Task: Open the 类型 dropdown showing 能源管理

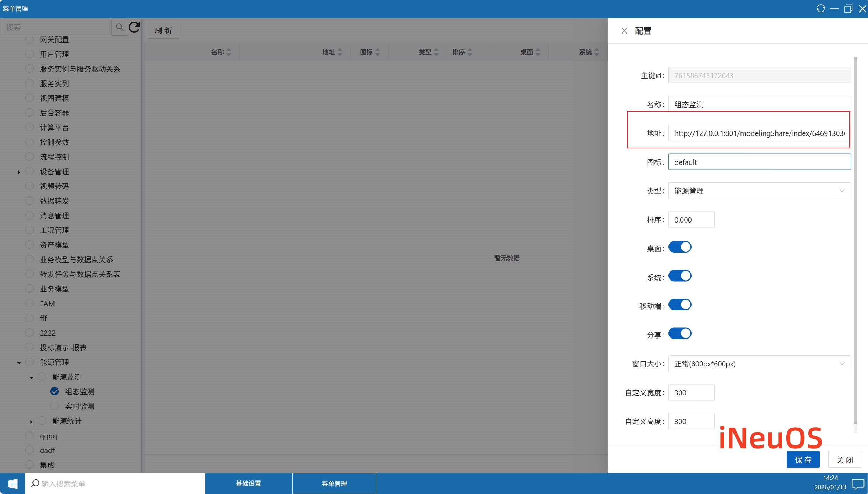Action: click(x=759, y=191)
